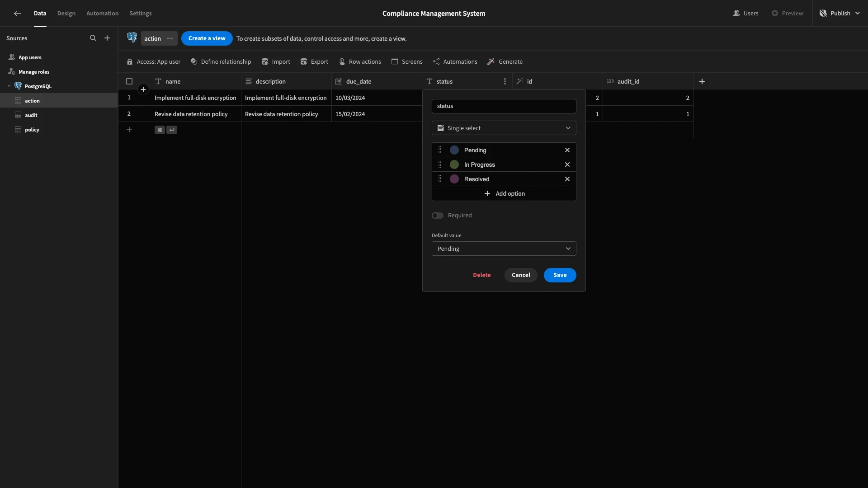Open status column menu dots

pyautogui.click(x=505, y=82)
